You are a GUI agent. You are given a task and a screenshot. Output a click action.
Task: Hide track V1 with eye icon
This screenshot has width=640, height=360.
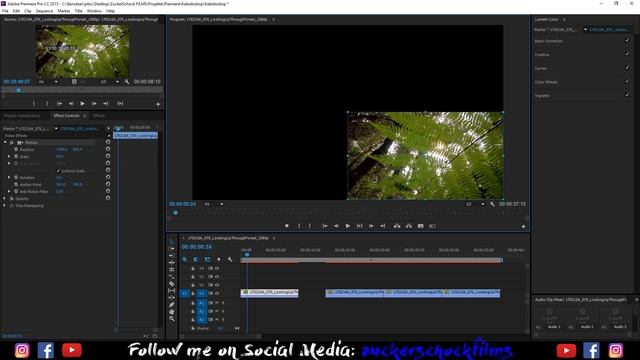pyautogui.click(x=217, y=293)
